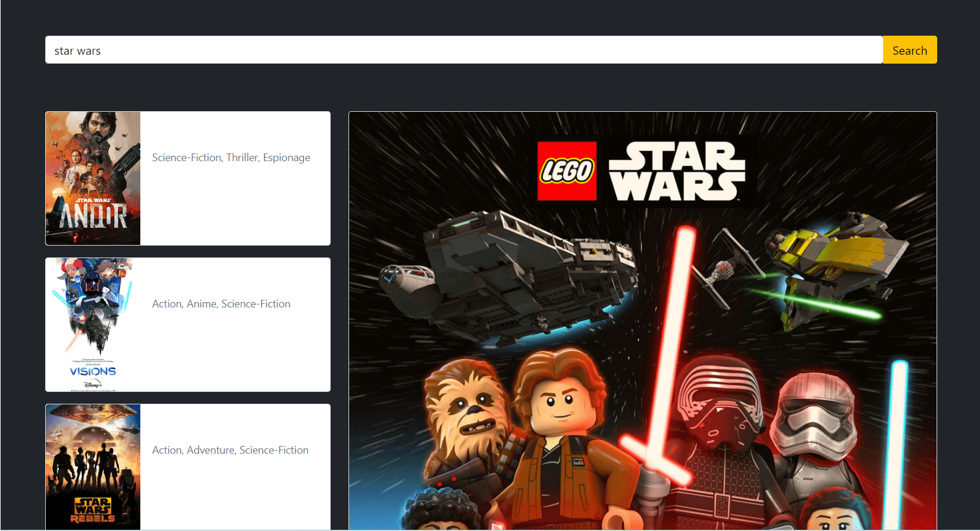Click the Disney+ logo on the Visions poster
This screenshot has height=531, width=980.
(93, 384)
